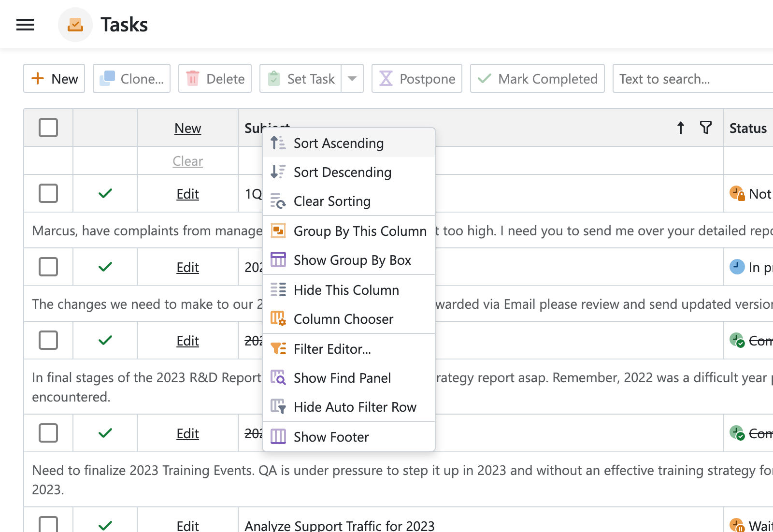Click the Column Chooser icon
Viewport: 773px width, 532px height.
[278, 319]
